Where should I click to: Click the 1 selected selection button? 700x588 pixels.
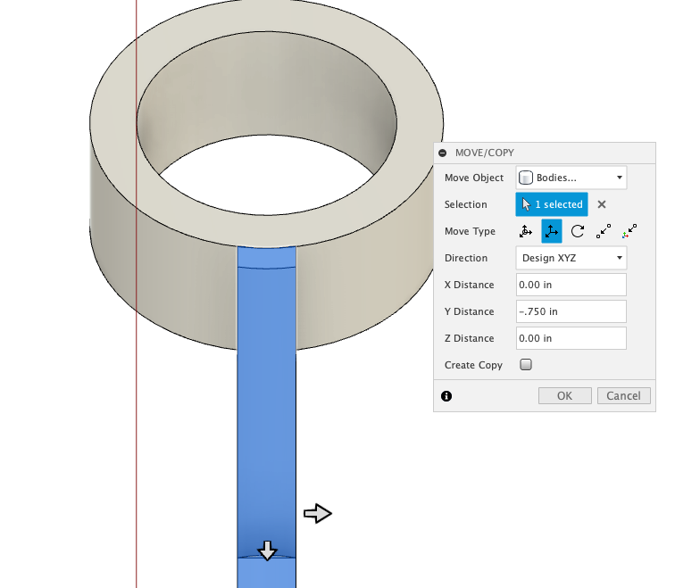point(552,204)
